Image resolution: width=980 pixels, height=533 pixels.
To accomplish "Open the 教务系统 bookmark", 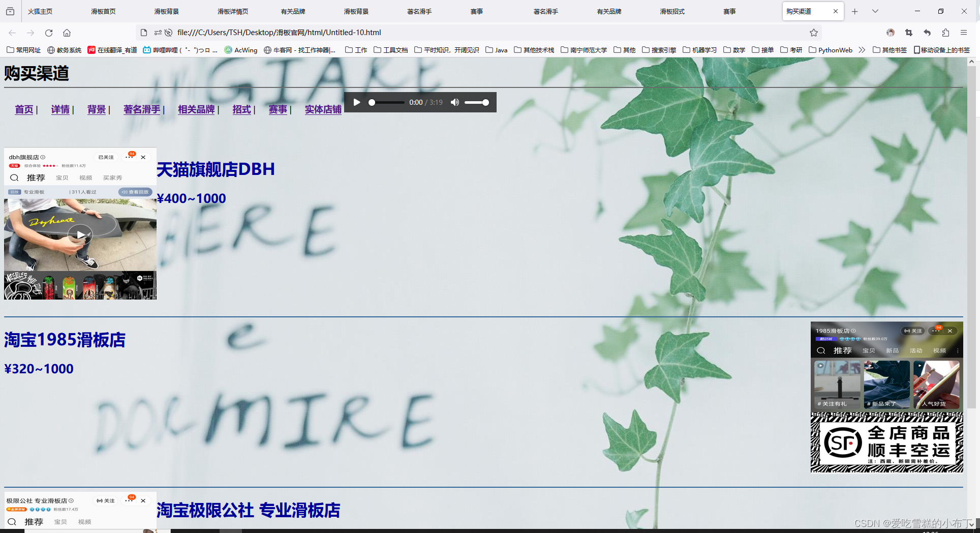I will 65,50.
